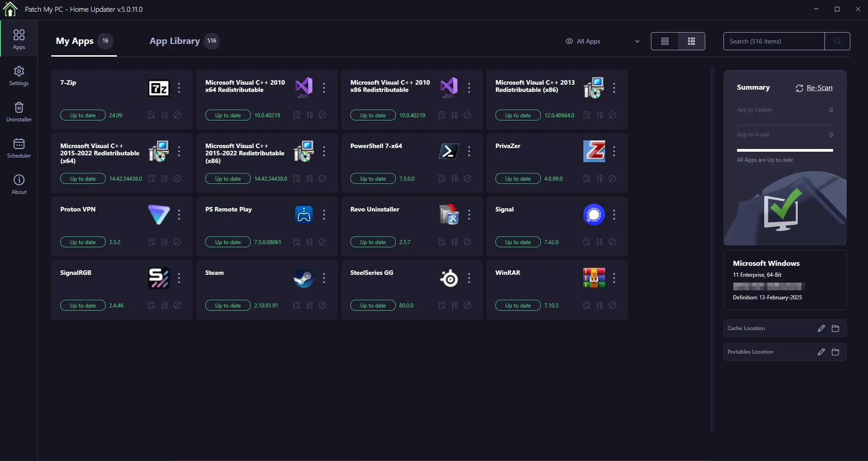Image resolution: width=868 pixels, height=461 pixels.
Task: Click the Cache Location field
Action: [x=785, y=328]
